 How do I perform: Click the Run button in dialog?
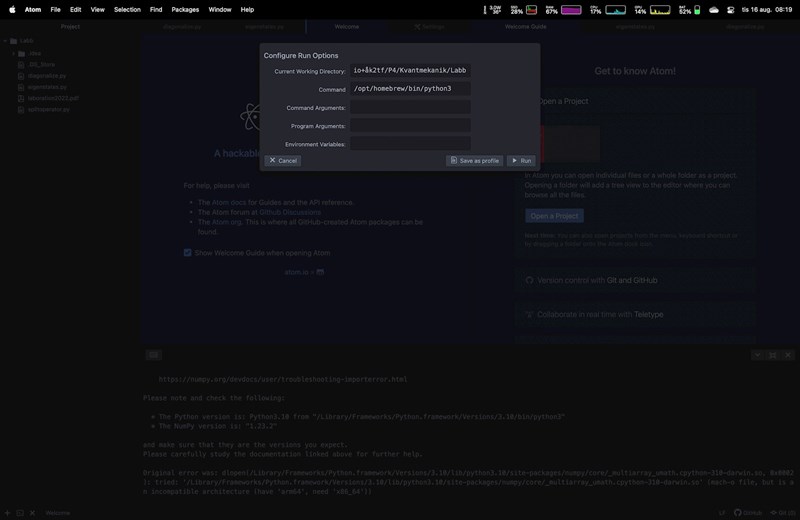pos(521,160)
